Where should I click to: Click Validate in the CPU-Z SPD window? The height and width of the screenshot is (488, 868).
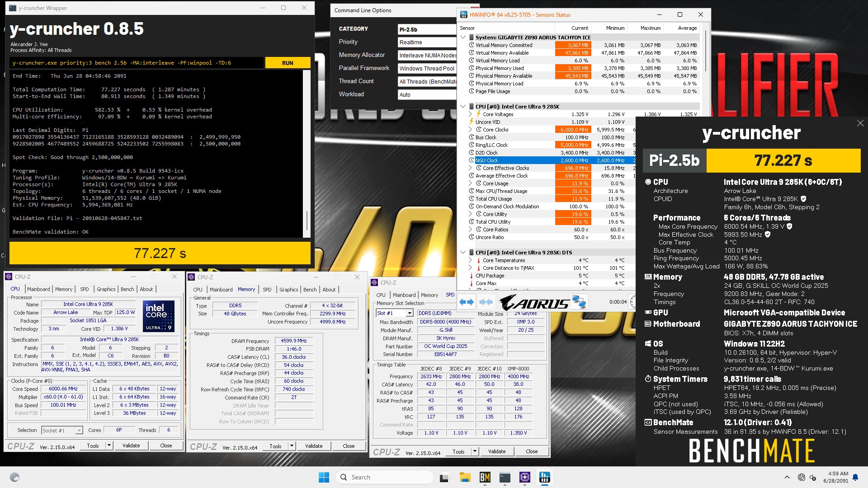coord(497,451)
